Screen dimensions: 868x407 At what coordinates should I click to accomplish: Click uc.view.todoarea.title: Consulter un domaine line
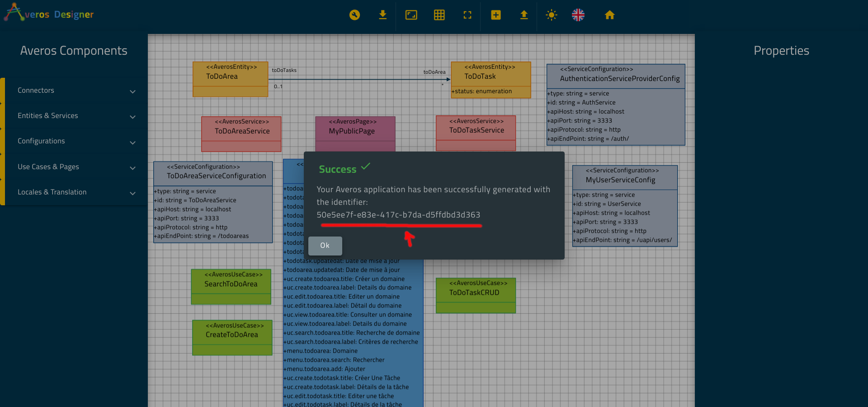point(348,315)
